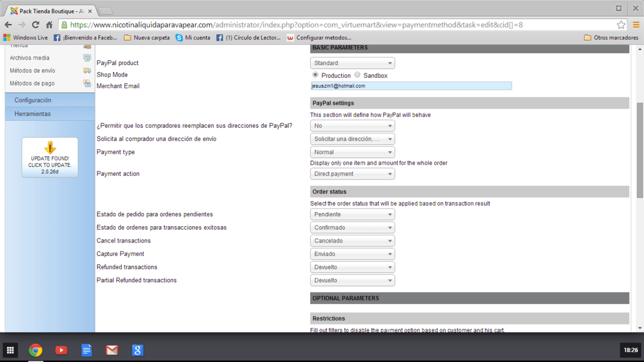Select Sandbox shop mode

click(357, 75)
